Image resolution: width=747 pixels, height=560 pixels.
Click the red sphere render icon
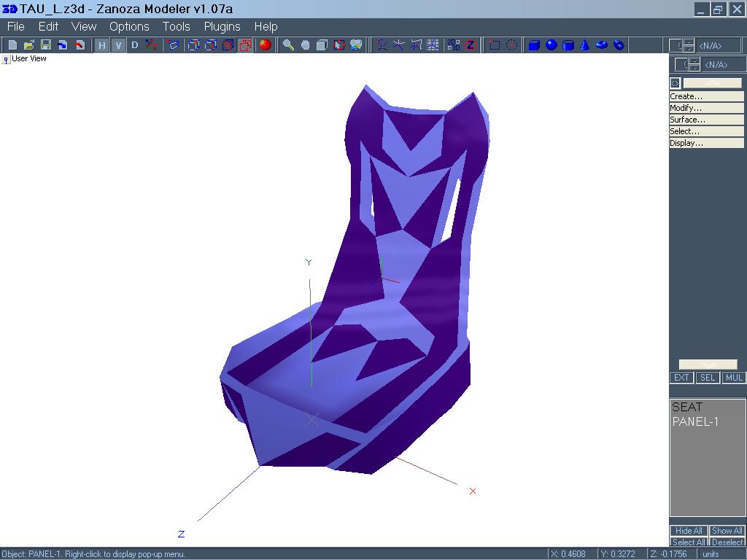click(x=266, y=45)
